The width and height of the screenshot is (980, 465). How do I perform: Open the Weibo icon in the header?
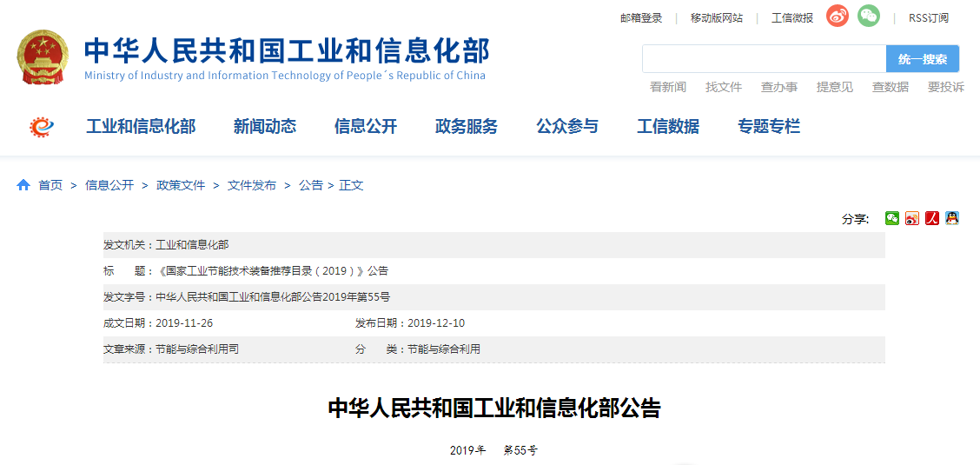click(x=837, y=17)
